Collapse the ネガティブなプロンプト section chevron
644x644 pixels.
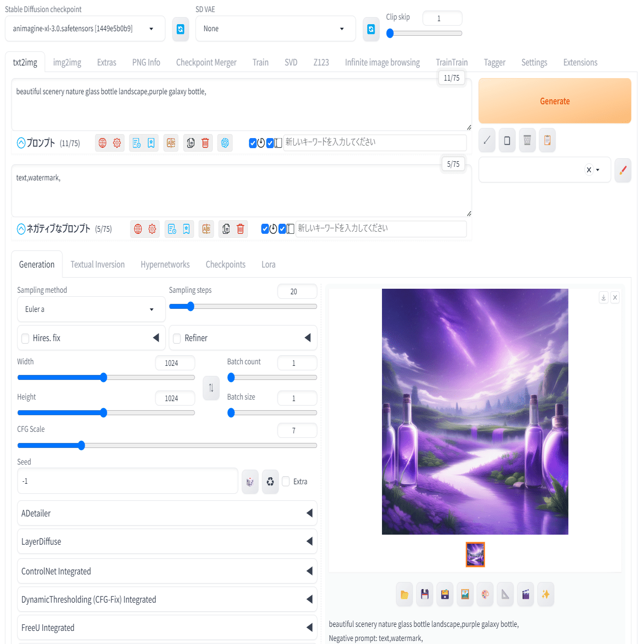pyautogui.click(x=21, y=229)
